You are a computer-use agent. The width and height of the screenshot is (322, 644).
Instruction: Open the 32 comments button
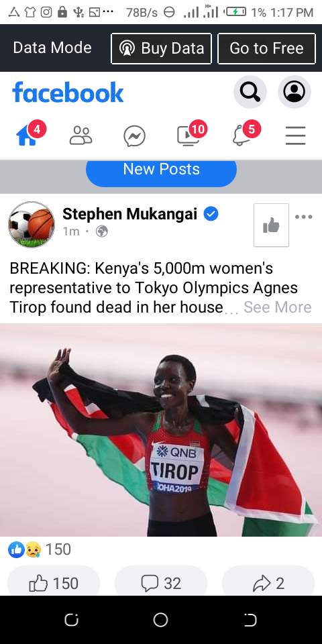click(161, 583)
